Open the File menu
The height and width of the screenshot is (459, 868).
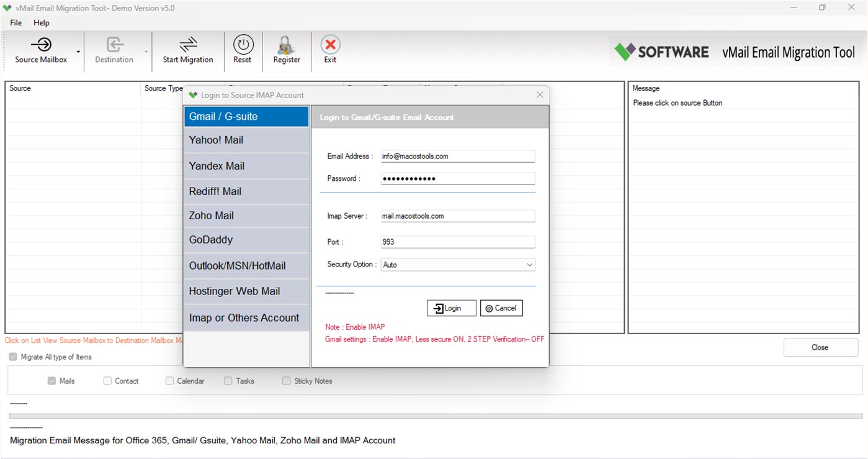(x=15, y=22)
